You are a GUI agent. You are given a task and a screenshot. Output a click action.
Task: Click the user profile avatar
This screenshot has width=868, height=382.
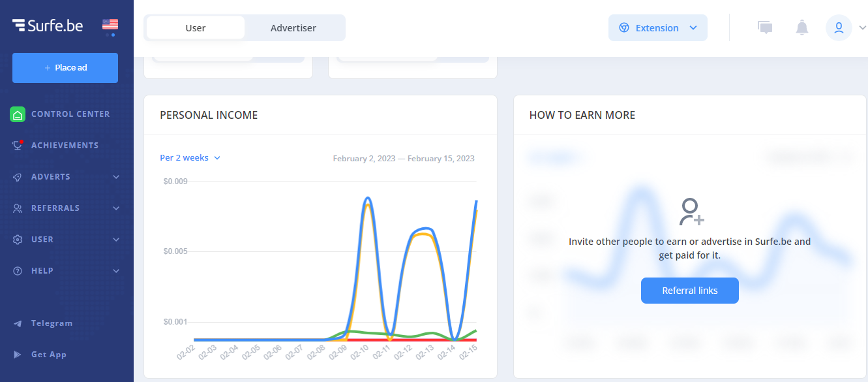pyautogui.click(x=839, y=27)
